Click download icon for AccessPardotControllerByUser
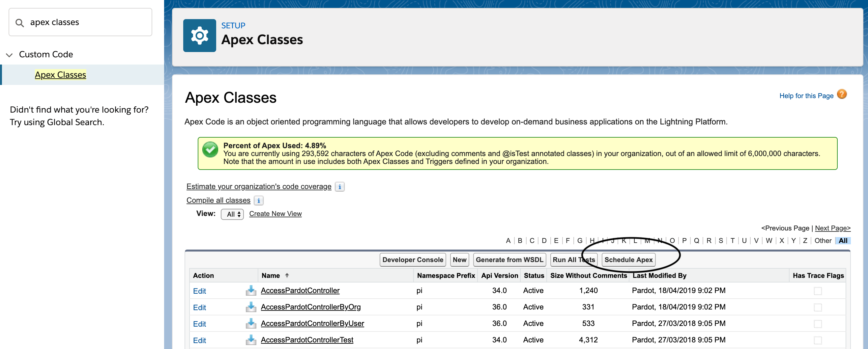Image resolution: width=868 pixels, height=349 pixels. click(251, 323)
